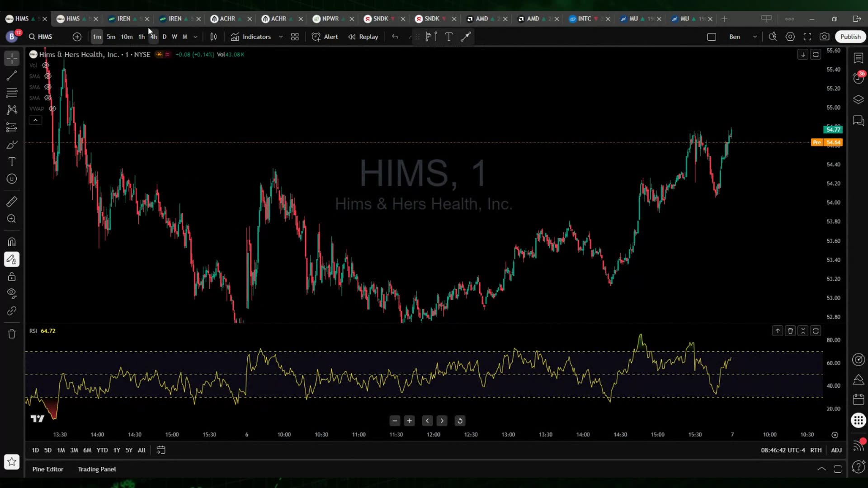The width and height of the screenshot is (868, 488).
Task: Click the Publish button
Action: (850, 37)
